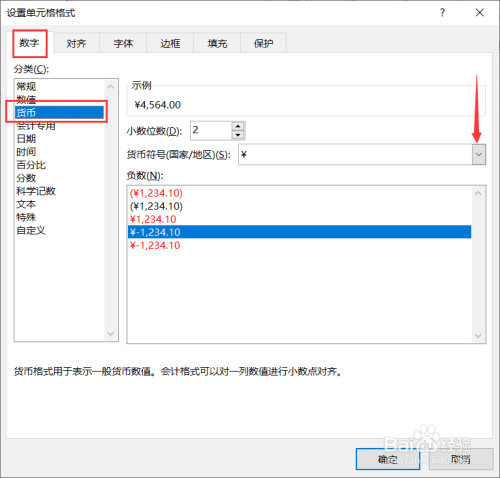Cancel with the 取消 button
The width and height of the screenshot is (500, 478).
461,459
